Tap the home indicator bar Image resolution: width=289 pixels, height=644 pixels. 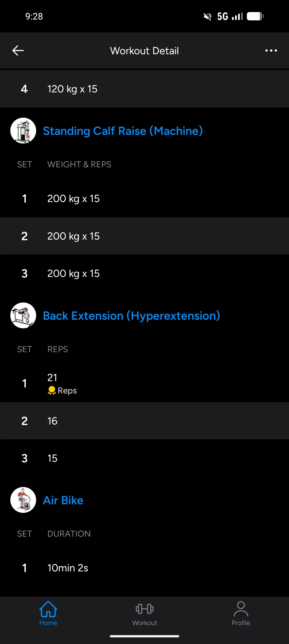pos(144,636)
